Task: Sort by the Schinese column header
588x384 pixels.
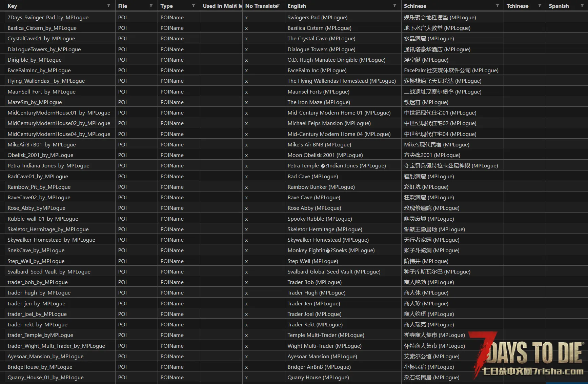Action: [415, 6]
